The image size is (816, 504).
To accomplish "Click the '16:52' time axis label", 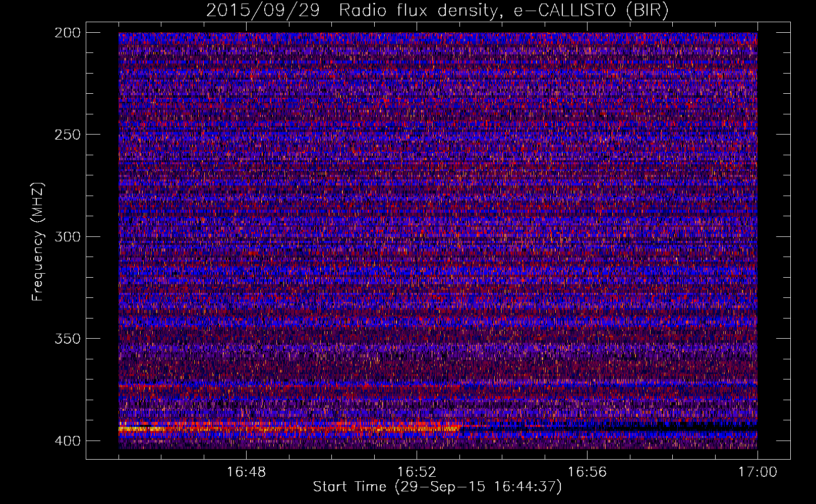I will 417,472.
